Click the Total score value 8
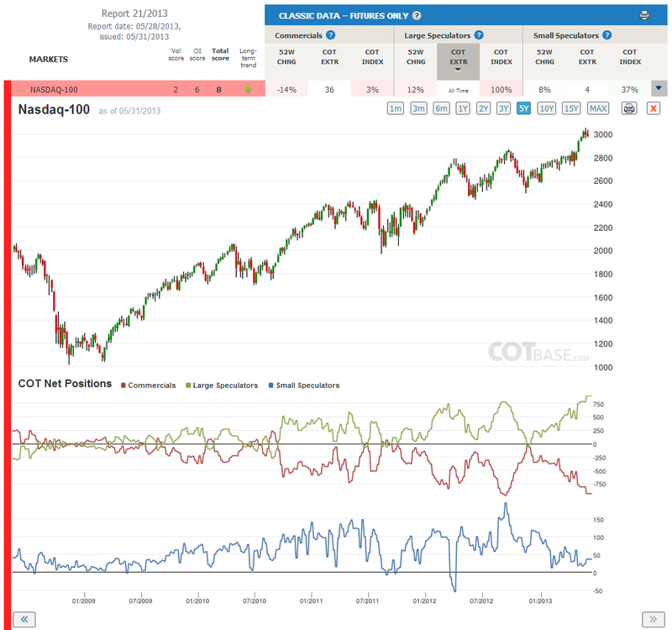 click(x=219, y=90)
